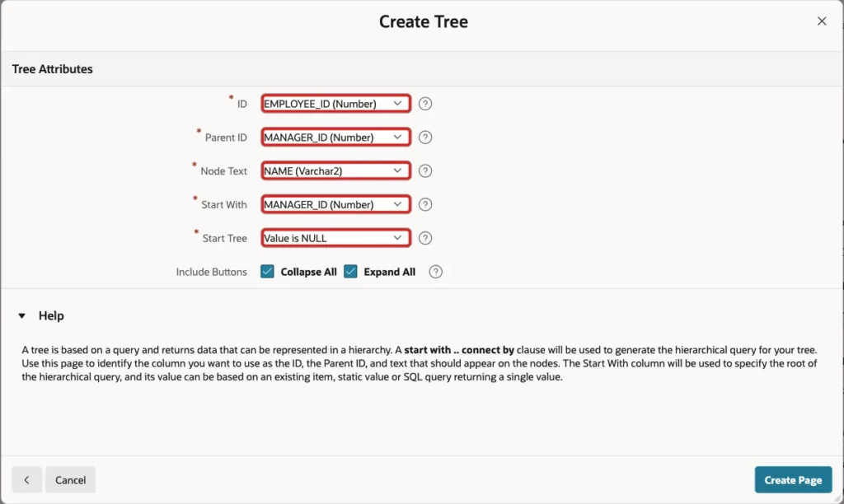
Task: Open help for the Start With field
Action: 425,204
